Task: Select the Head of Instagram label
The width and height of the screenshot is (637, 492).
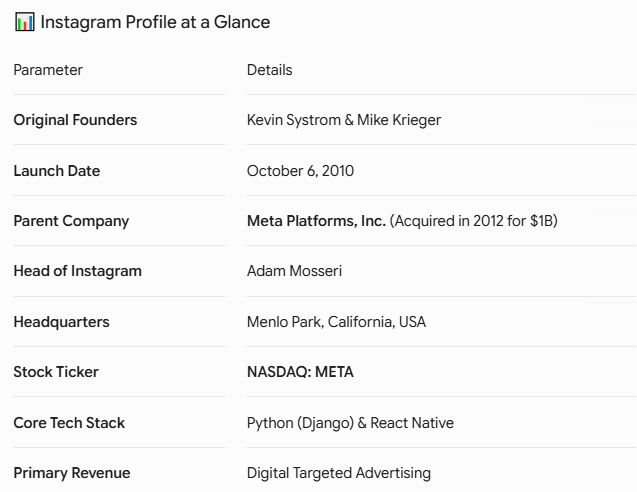Action: click(x=78, y=271)
